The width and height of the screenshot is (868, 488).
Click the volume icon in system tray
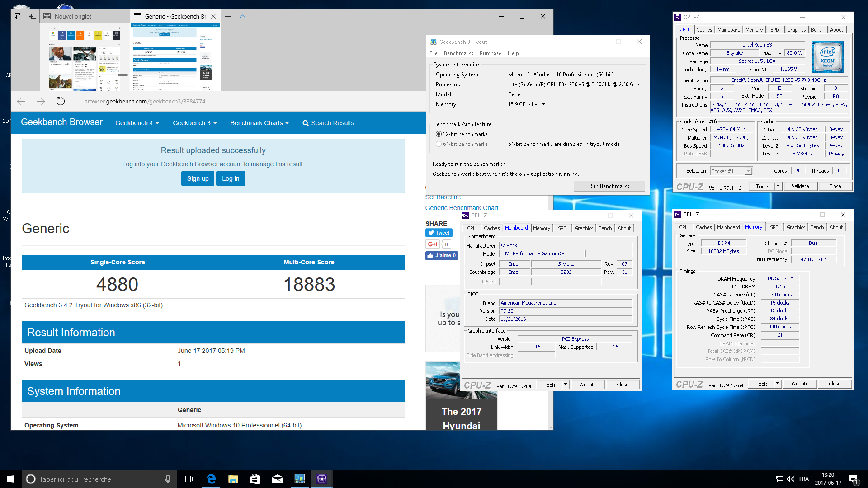coord(790,479)
